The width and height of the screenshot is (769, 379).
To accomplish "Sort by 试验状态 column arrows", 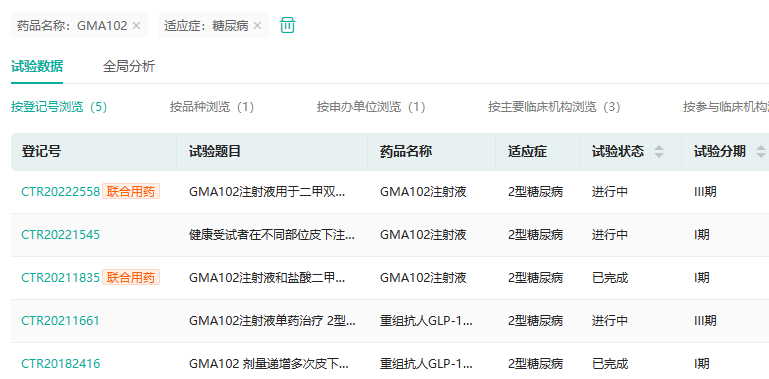I will coord(659,152).
